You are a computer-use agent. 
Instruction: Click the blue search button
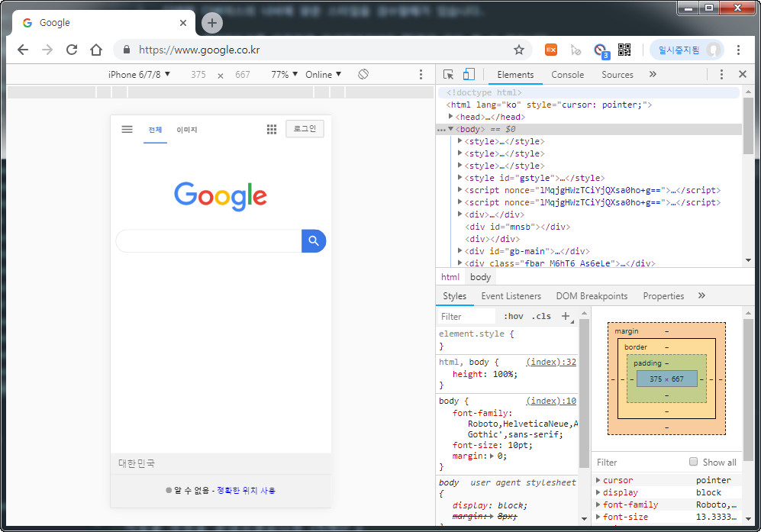click(314, 240)
